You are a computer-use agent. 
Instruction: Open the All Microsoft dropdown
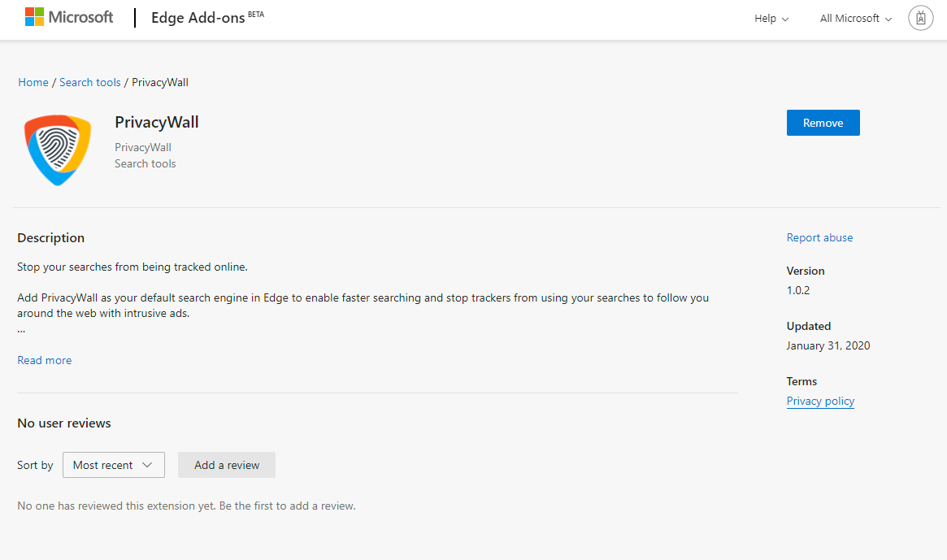tap(855, 19)
